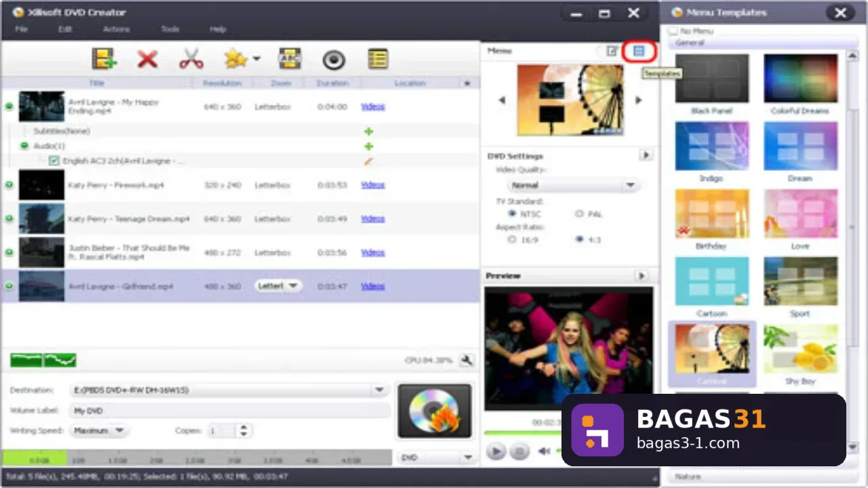Screen dimensions: 868x488
Task: Toggle the English AC3 2ch audio checkbox
Action: click(x=54, y=161)
